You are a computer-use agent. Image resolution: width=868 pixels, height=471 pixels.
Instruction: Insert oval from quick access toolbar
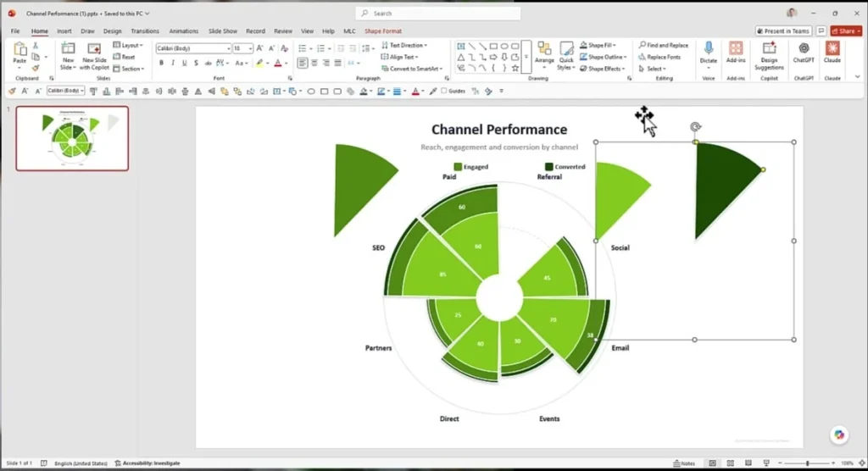[311, 91]
